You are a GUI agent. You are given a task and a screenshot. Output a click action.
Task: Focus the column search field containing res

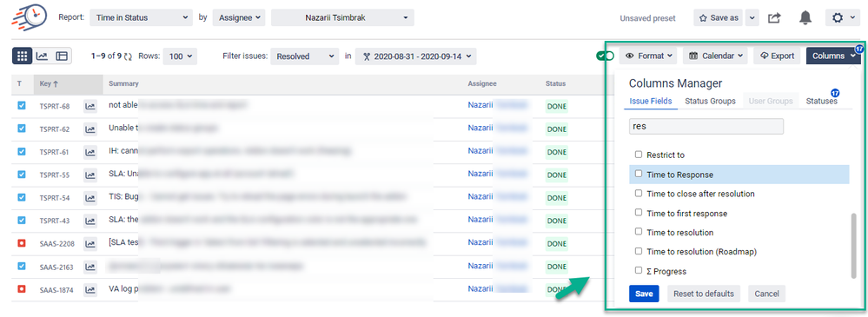(706, 126)
